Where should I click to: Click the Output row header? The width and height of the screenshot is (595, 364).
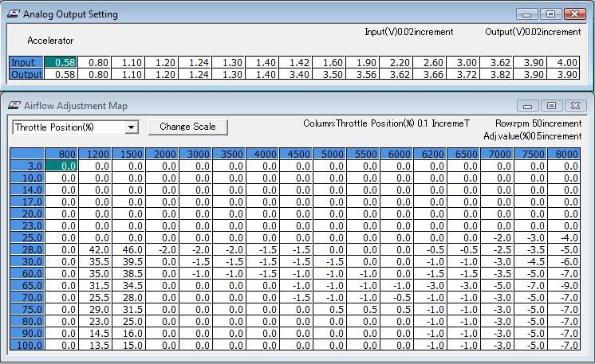point(26,74)
